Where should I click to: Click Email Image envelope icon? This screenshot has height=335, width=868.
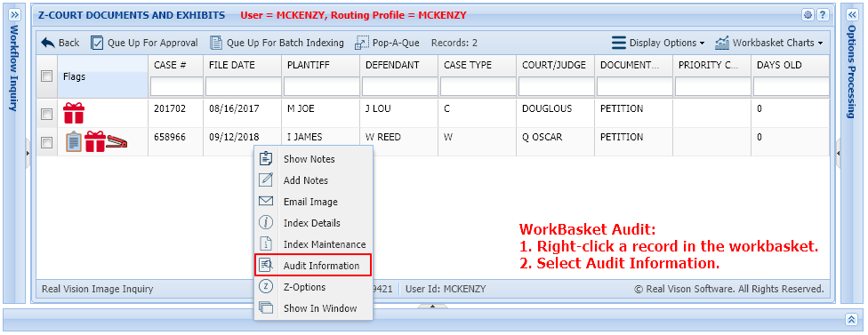(266, 201)
